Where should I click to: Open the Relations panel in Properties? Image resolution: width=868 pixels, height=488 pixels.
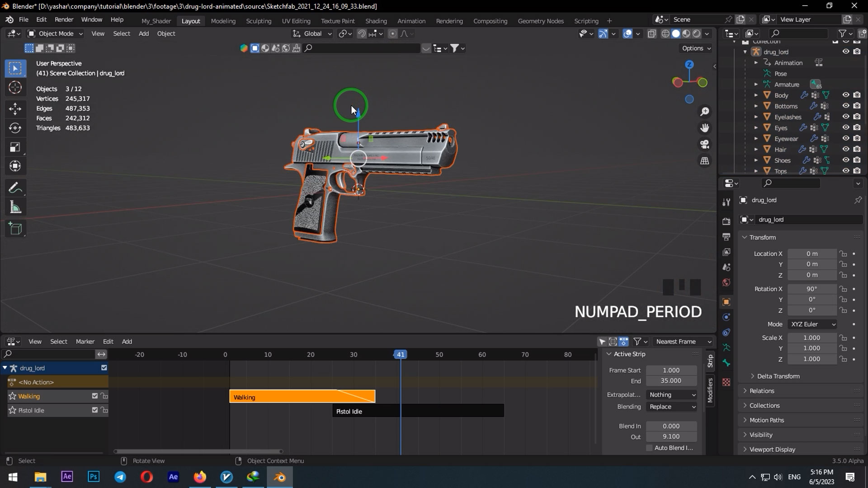point(762,391)
